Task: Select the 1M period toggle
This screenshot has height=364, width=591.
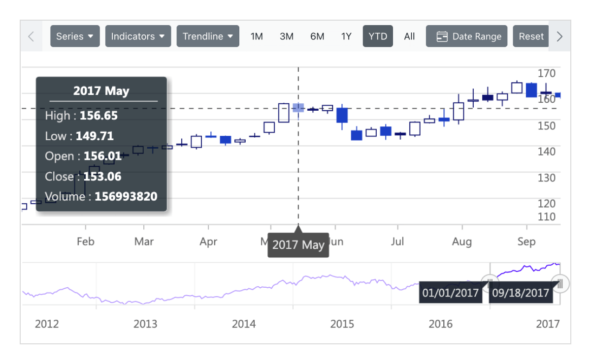Action: pos(257,36)
